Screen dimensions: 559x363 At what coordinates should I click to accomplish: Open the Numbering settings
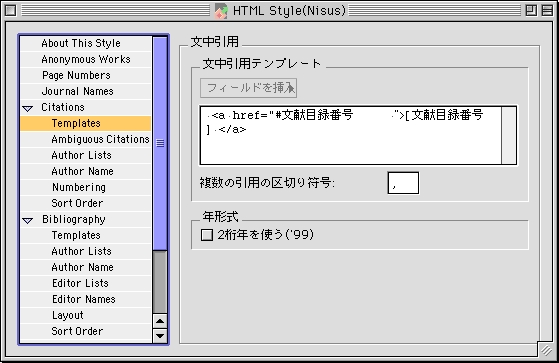(x=86, y=187)
